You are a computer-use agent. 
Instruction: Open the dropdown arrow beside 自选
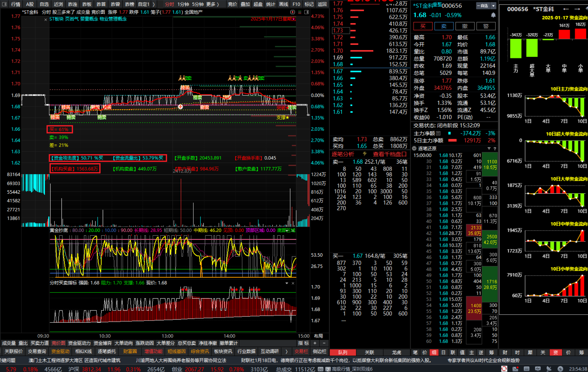493,5
